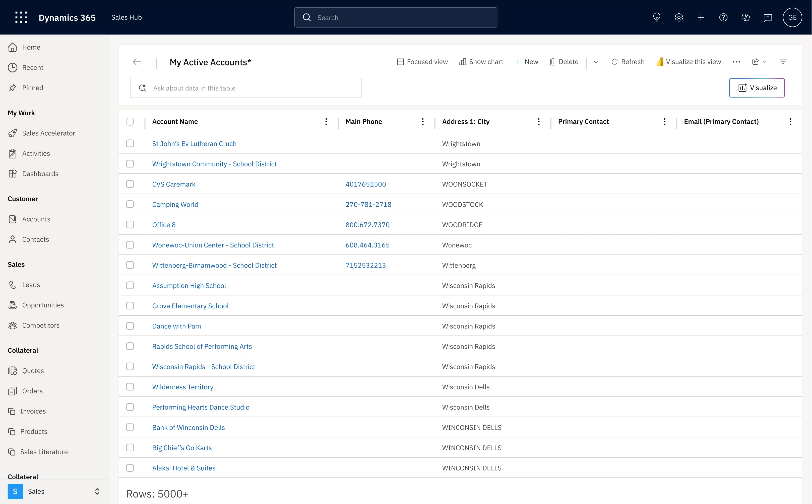Click the edit filters icon

783,62
